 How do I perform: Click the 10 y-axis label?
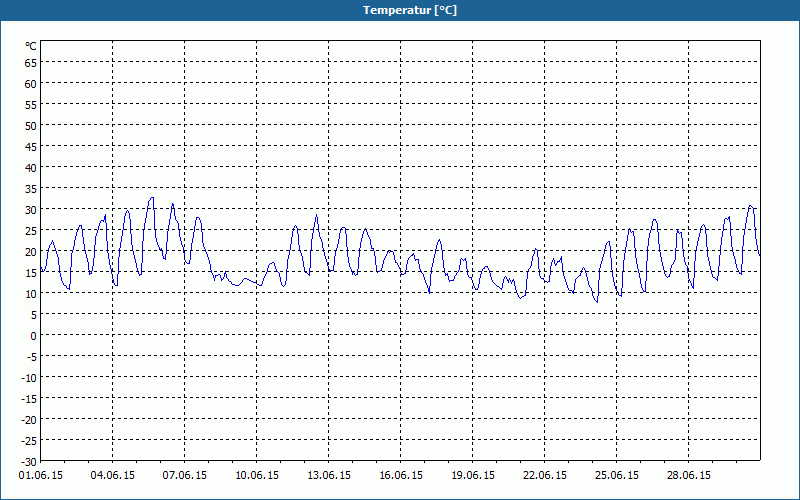31,294
